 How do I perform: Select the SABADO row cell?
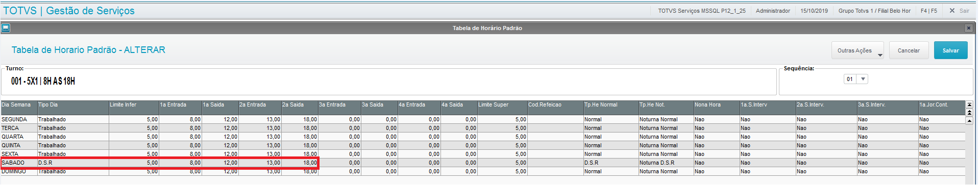[x=19, y=163]
